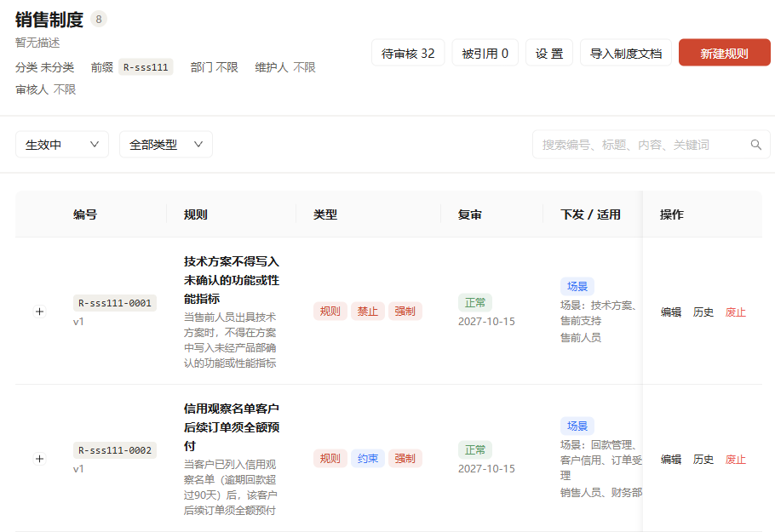Expand row R-sss111-0001 with plus icon
Image resolution: width=775 pixels, height=532 pixels.
[x=39, y=312]
